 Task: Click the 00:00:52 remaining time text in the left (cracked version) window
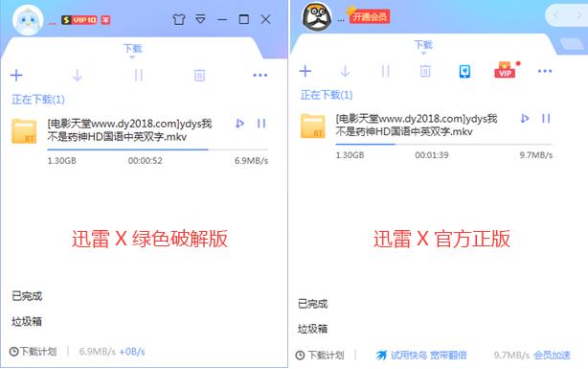point(146,161)
